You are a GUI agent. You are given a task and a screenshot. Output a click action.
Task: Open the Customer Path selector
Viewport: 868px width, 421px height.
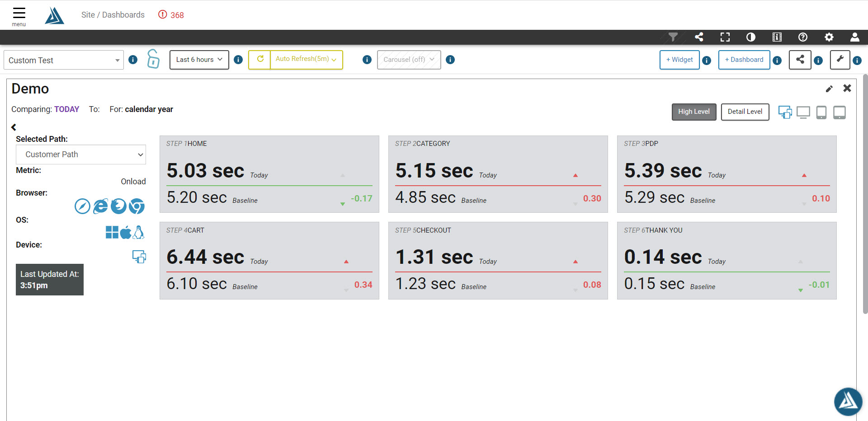click(x=81, y=154)
